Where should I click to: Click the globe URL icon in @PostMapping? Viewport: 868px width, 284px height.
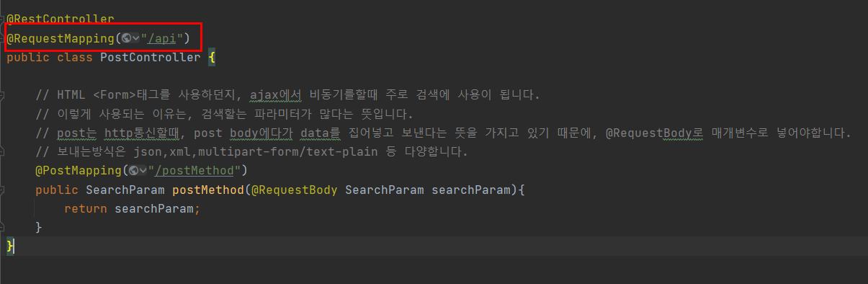point(133,171)
